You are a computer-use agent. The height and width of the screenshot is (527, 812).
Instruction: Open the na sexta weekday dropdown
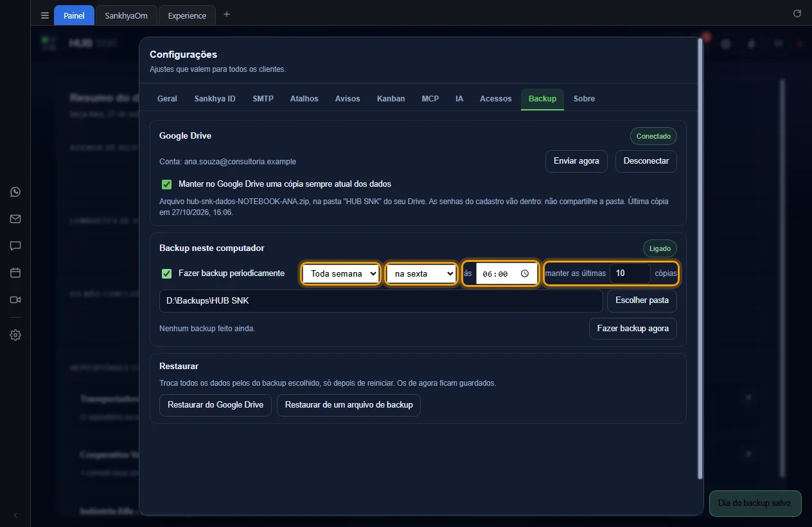click(x=421, y=274)
